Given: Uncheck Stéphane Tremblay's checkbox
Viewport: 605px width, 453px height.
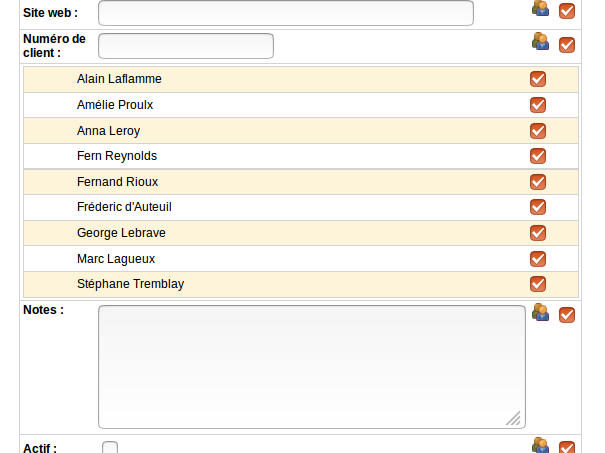Looking at the screenshot, I should click(537, 284).
